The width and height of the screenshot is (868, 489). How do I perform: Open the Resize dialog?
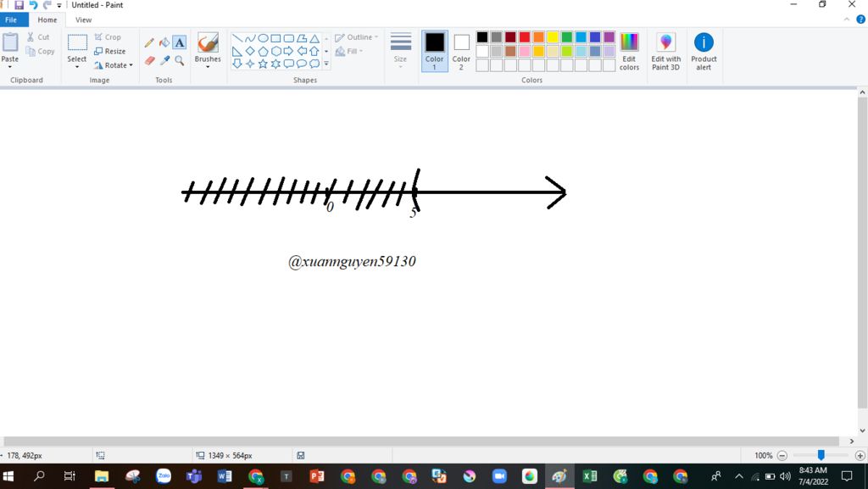coord(109,51)
